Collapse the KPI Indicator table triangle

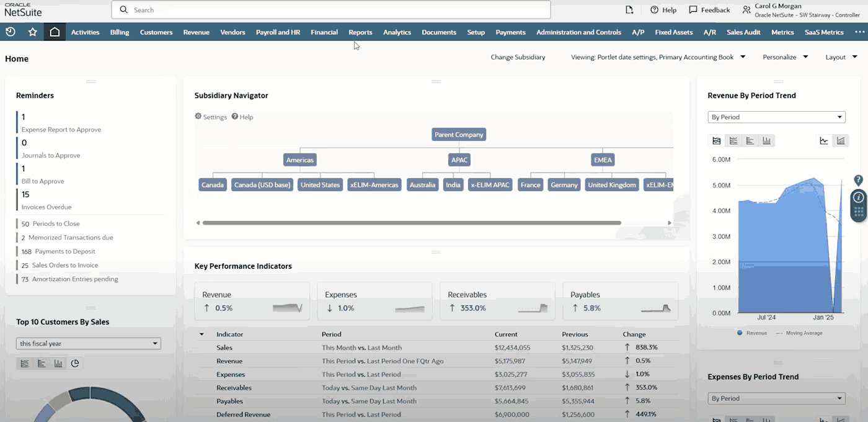201,334
